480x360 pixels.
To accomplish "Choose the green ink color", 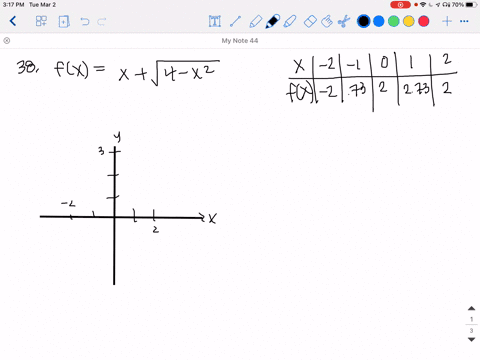I will coord(394,21).
